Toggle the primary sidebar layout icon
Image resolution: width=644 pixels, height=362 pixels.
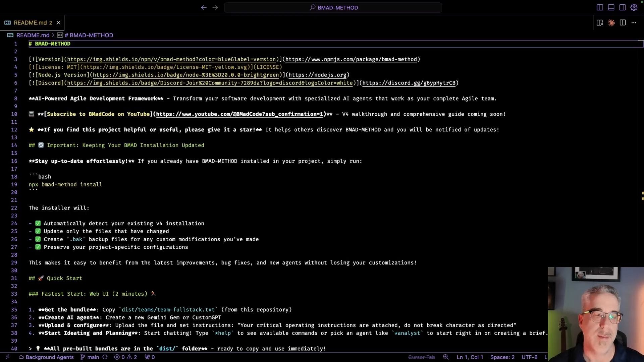(x=600, y=7)
